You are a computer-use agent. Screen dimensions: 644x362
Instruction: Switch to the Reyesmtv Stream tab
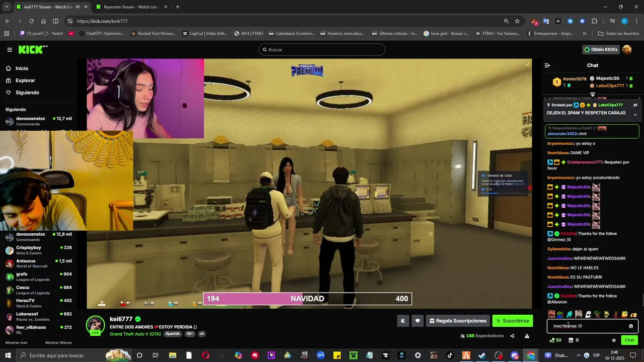(x=131, y=7)
